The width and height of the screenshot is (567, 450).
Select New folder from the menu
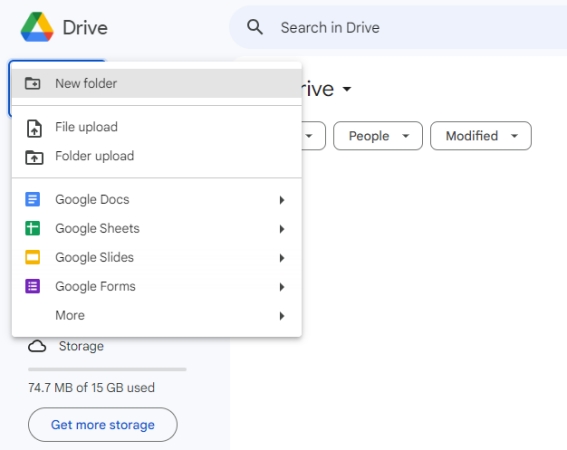(x=157, y=84)
